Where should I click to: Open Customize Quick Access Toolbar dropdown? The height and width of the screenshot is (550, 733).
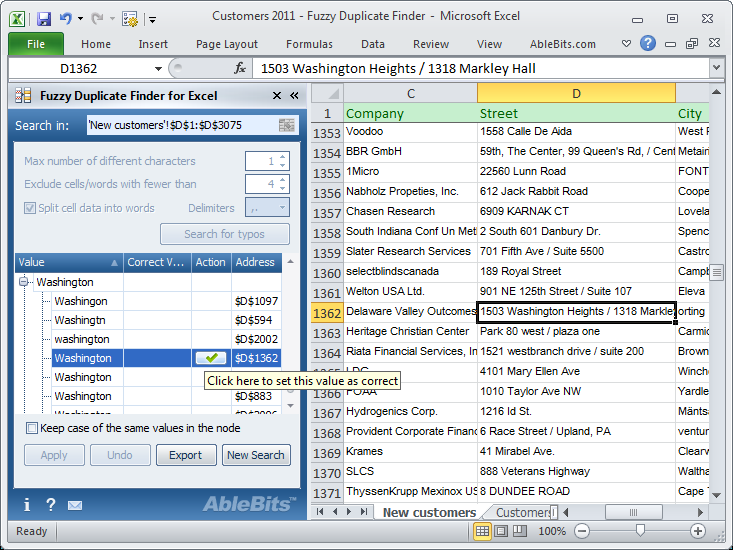point(152,19)
